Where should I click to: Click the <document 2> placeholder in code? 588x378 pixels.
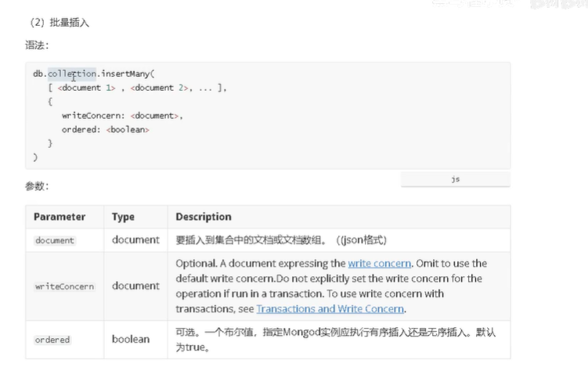point(160,88)
